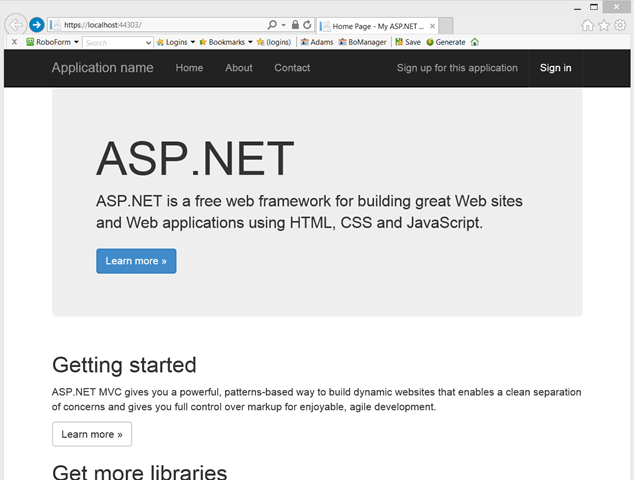Expand the Logins dropdown arrow
Screen dimensions: 634x480
click(x=192, y=42)
